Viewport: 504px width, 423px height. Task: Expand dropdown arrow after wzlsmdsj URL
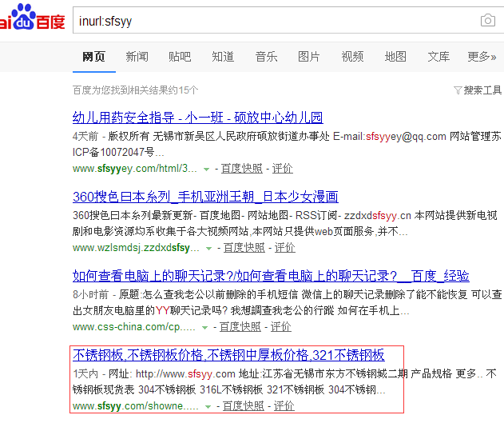(209, 249)
